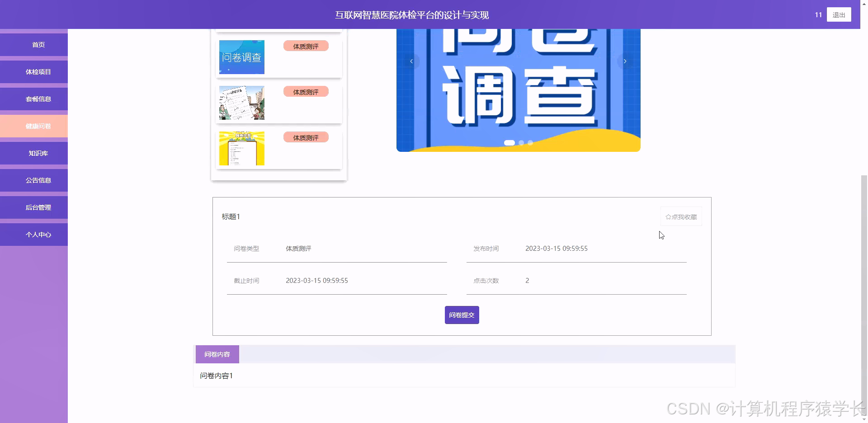The height and width of the screenshot is (423, 868).
Task: Expand the 问卷类型 field row
Action: pyautogui.click(x=246, y=248)
